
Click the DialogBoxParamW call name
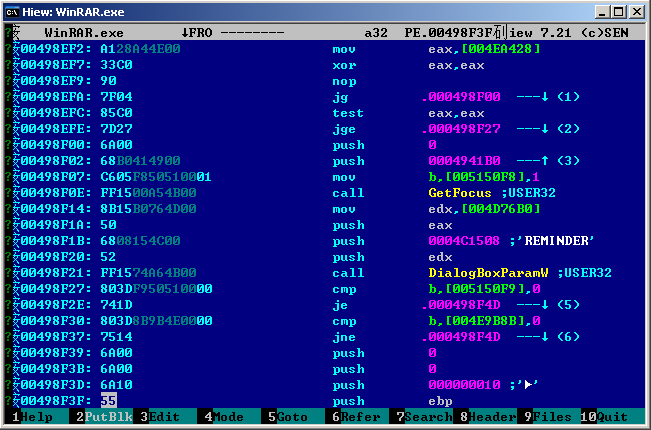tap(488, 273)
